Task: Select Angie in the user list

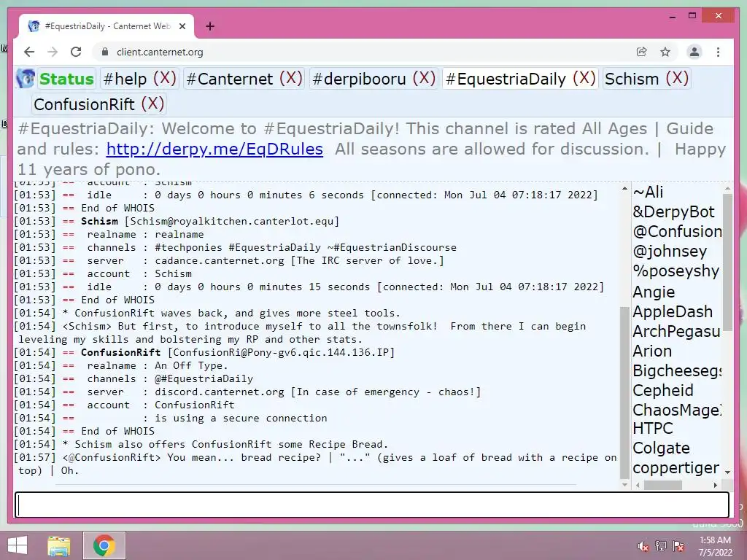Action: (654, 292)
